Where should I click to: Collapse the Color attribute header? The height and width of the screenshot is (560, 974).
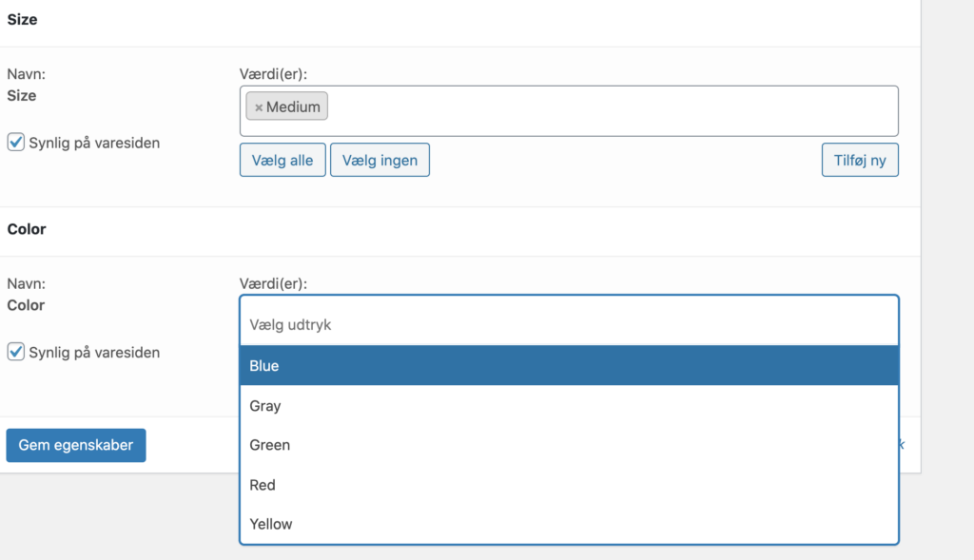tap(27, 229)
